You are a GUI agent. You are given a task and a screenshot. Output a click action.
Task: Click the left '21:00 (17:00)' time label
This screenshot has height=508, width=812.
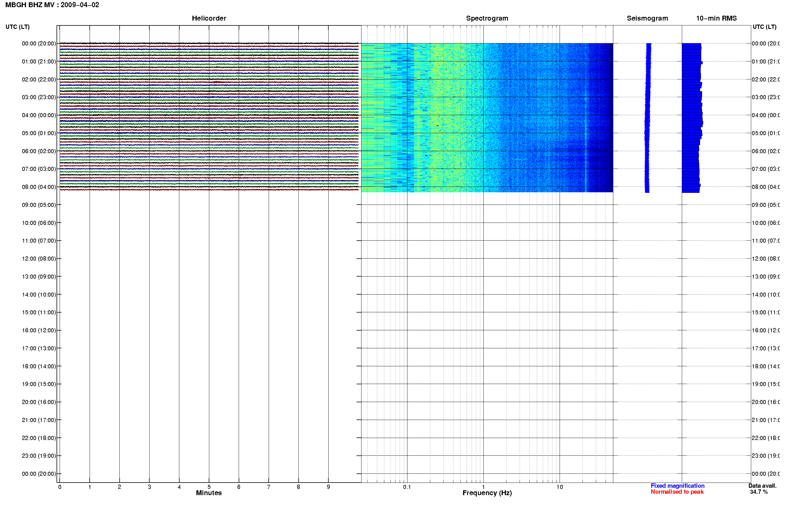point(39,420)
